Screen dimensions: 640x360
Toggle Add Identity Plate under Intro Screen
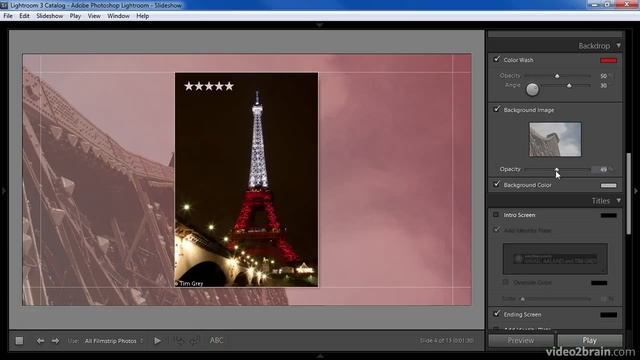click(496, 230)
